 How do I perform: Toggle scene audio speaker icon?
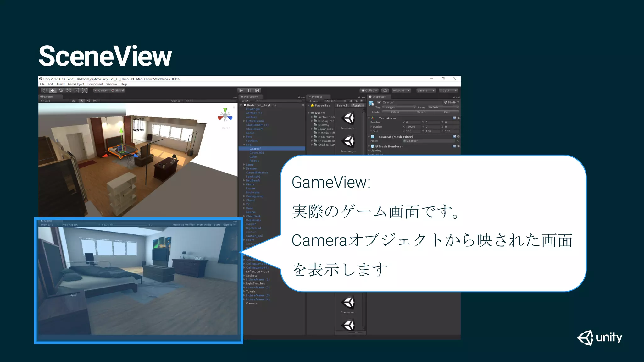click(x=88, y=101)
